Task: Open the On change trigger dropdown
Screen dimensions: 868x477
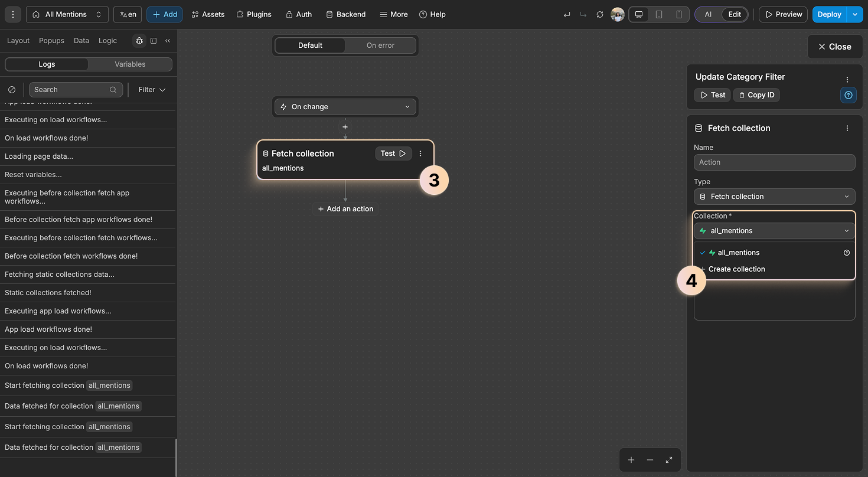Action: [x=345, y=106]
